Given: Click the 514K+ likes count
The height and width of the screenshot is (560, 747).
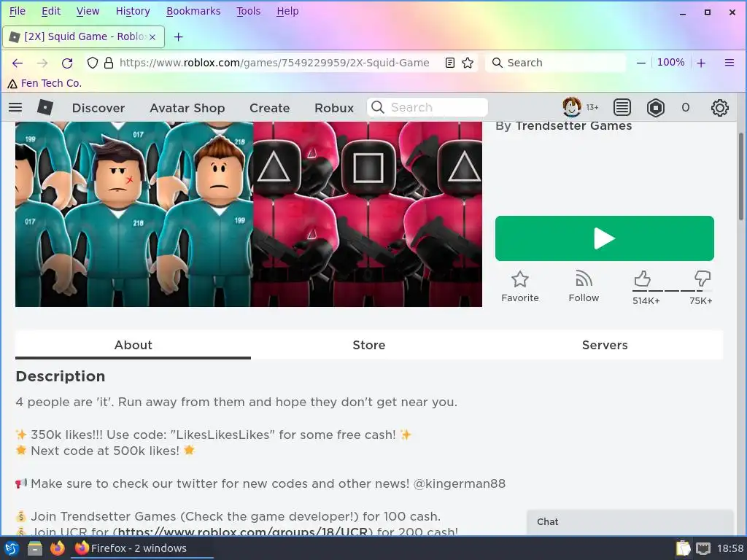Looking at the screenshot, I should click(x=646, y=301).
